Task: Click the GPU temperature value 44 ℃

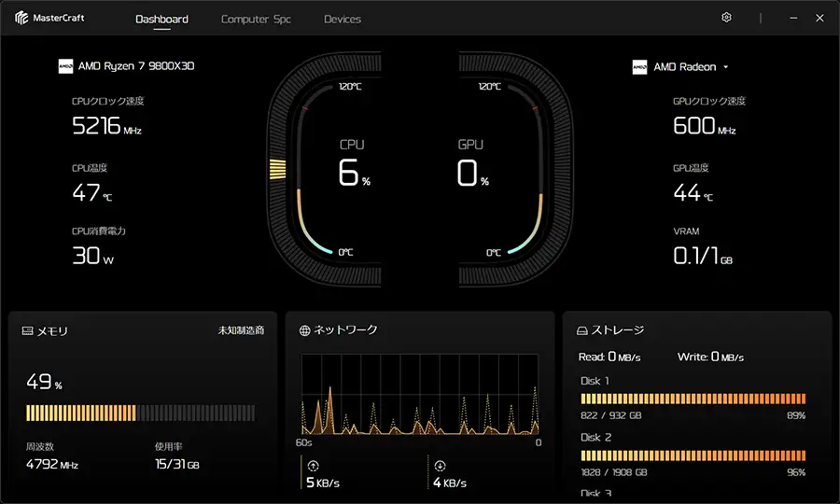Action: click(693, 192)
